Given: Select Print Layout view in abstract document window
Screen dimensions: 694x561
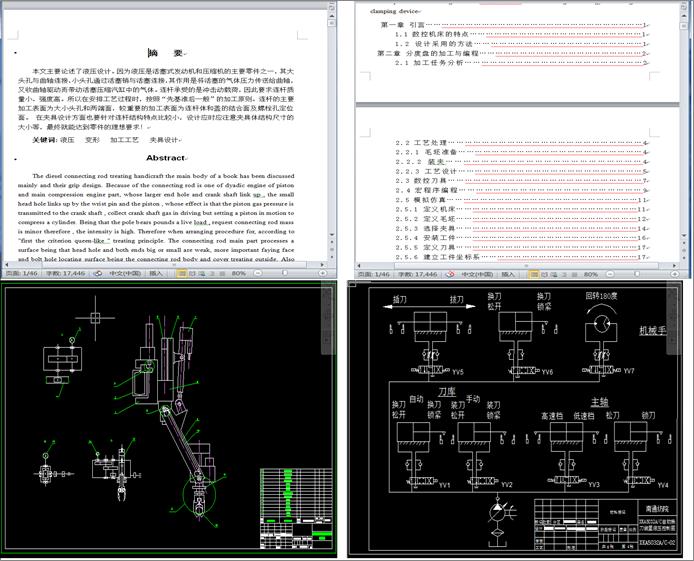Looking at the screenshot, I should (181, 273).
